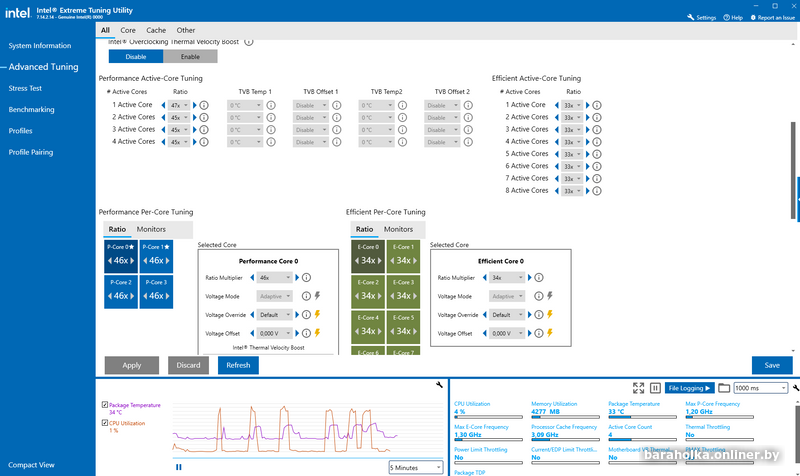Select Enable for Overclocking Thermal Velocity Boost
Image resolution: width=800 pixels, height=476 pixels.
(x=190, y=57)
